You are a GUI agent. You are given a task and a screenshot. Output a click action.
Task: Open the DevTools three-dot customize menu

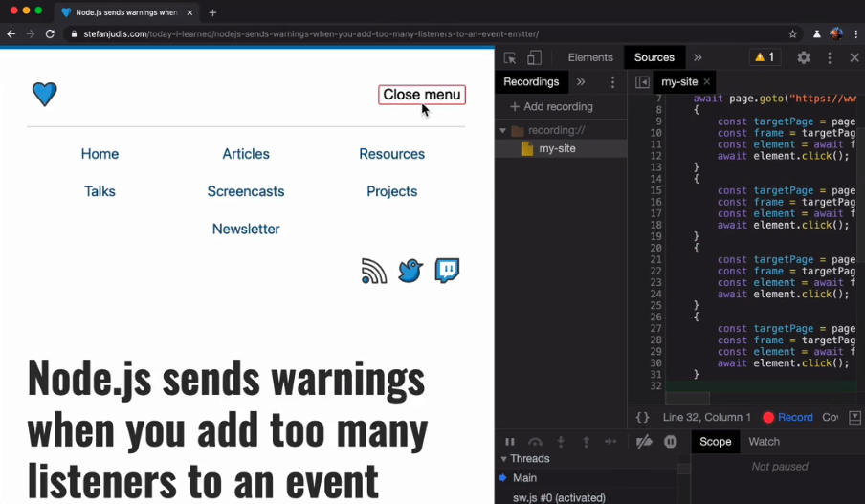830,57
